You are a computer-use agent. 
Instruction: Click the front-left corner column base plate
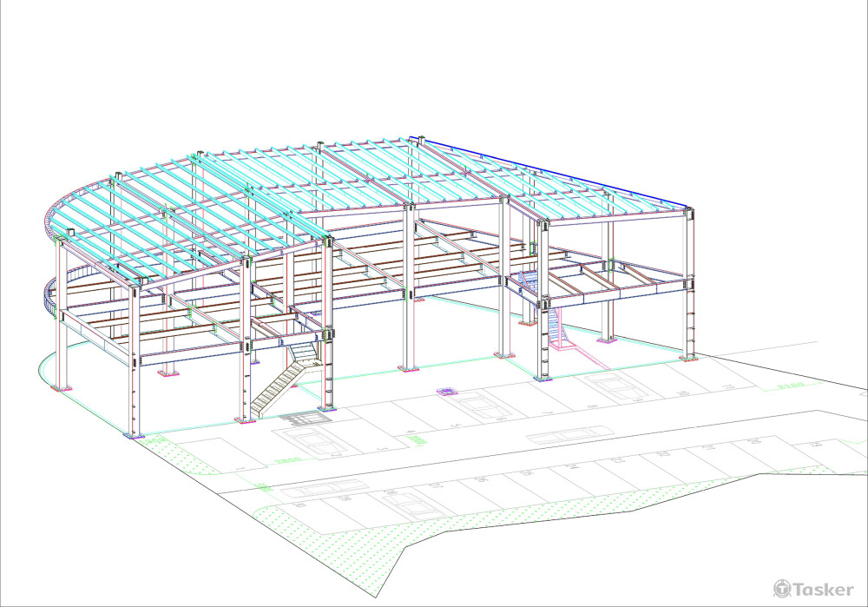click(133, 435)
